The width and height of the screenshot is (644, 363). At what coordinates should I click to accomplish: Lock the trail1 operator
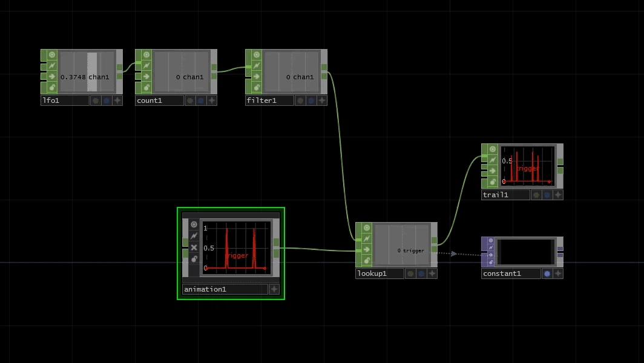pos(493,182)
